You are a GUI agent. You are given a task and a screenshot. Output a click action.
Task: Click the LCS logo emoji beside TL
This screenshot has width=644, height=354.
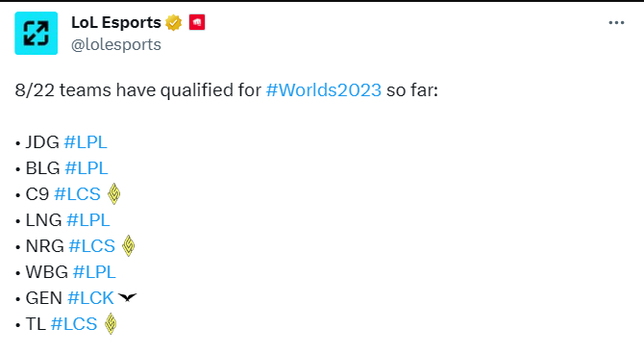tap(111, 323)
